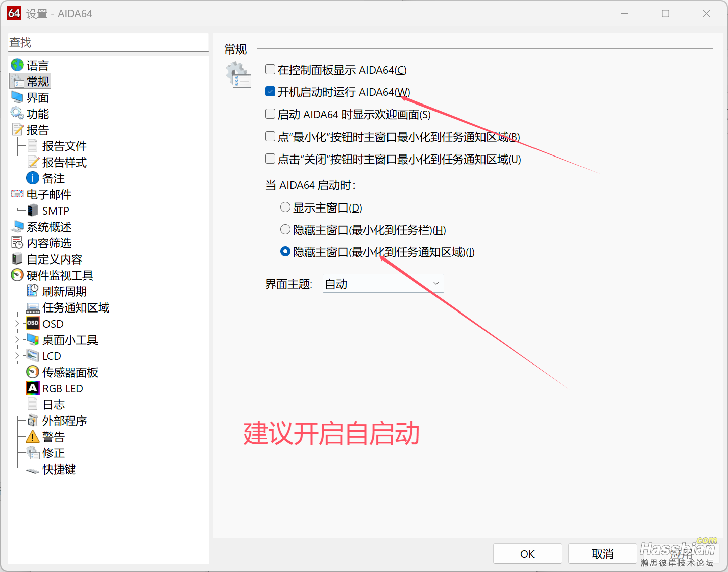Click the 取消 button

tap(602, 554)
